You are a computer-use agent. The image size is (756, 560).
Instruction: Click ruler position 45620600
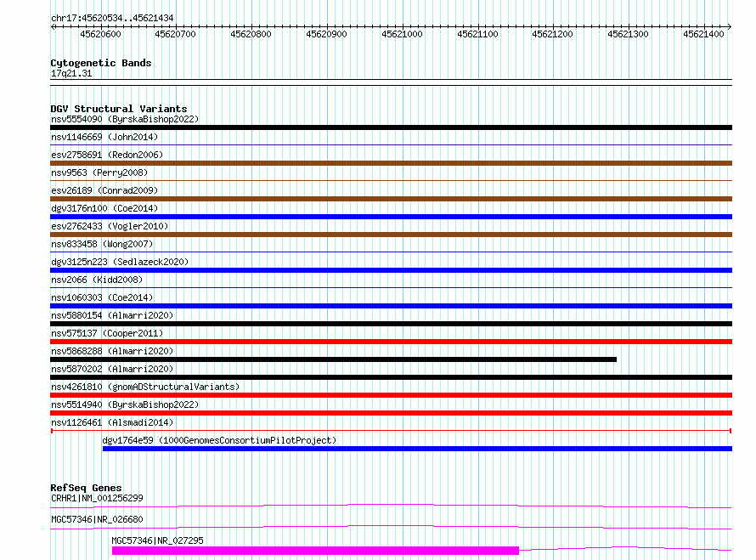pyautogui.click(x=100, y=34)
